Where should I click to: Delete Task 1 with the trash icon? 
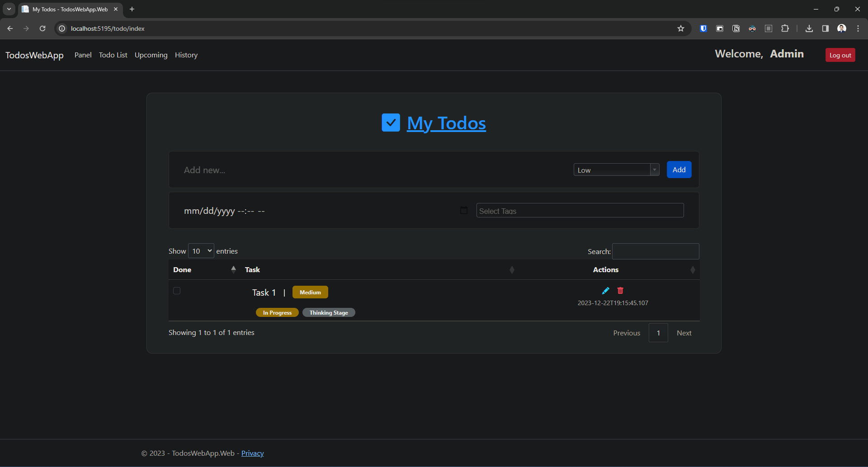620,291
